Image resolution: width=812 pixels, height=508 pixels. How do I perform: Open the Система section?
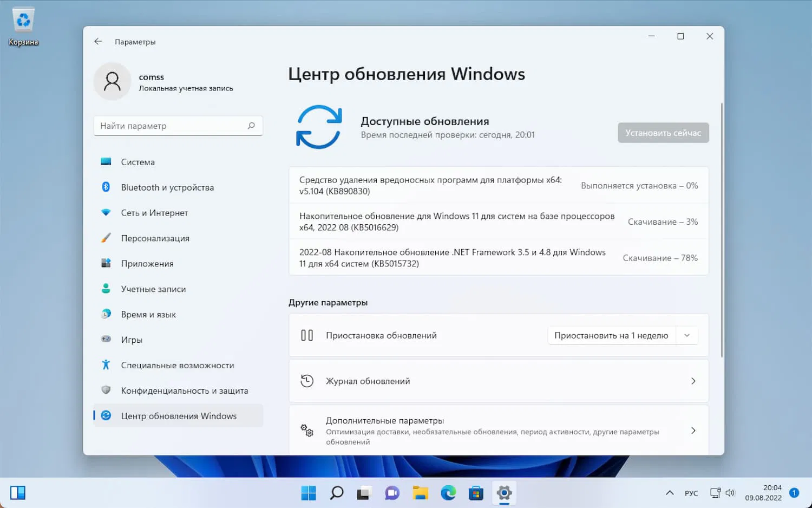pyautogui.click(x=137, y=162)
